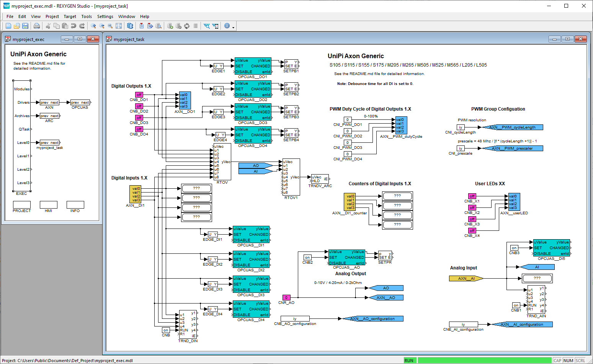Open the Project menu
The image size is (593, 364).
pyautogui.click(x=52, y=16)
